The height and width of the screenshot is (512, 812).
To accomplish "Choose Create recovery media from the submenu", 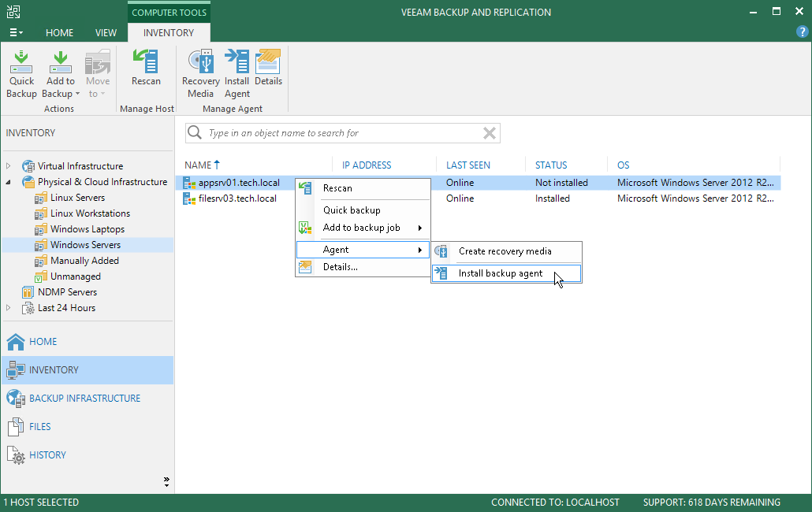I will click(x=506, y=251).
